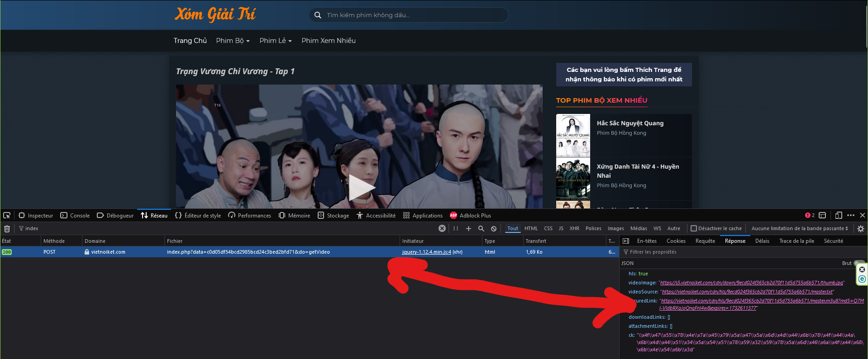Open the Débogueur tab
868x359 pixels.
115,216
